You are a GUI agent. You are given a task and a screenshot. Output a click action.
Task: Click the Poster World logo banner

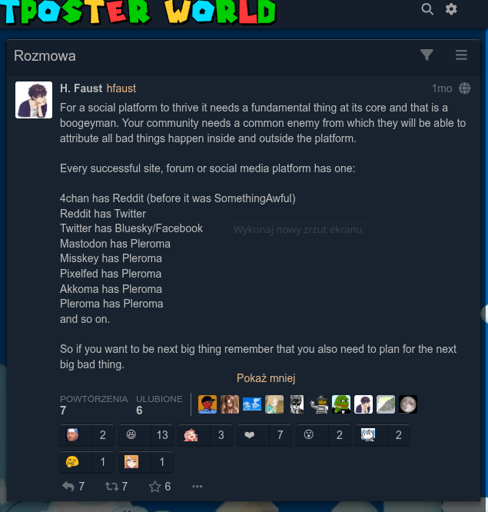pyautogui.click(x=138, y=11)
